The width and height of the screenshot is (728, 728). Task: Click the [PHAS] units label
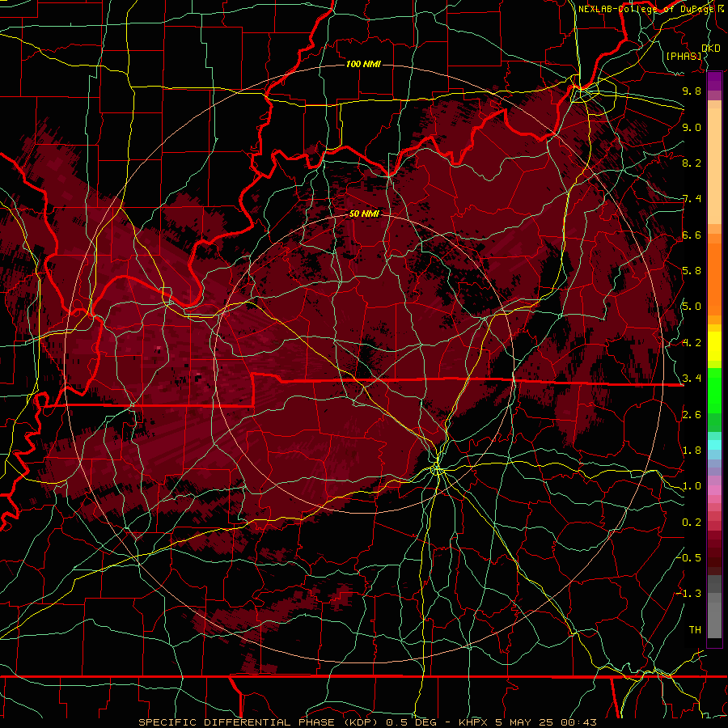click(x=684, y=56)
